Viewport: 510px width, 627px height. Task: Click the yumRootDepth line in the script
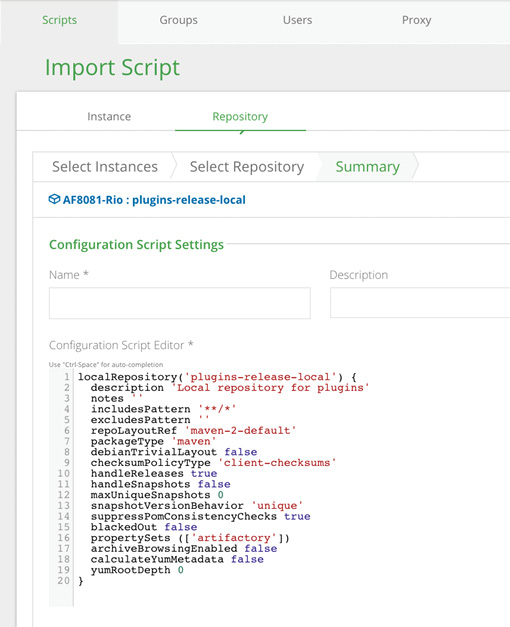[137, 570]
